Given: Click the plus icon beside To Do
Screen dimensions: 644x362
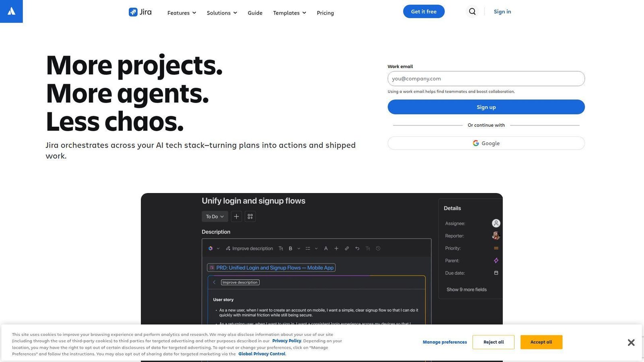Looking at the screenshot, I should [x=236, y=216].
